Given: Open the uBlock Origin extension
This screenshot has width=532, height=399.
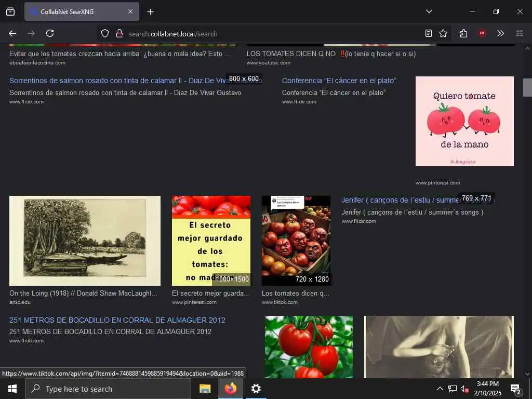Looking at the screenshot, I should (482, 33).
